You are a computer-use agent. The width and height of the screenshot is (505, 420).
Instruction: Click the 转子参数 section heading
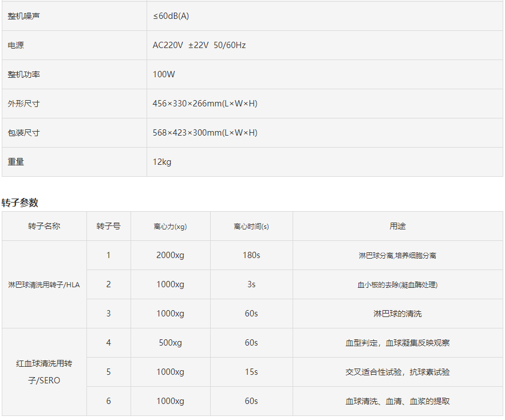[x=20, y=203]
